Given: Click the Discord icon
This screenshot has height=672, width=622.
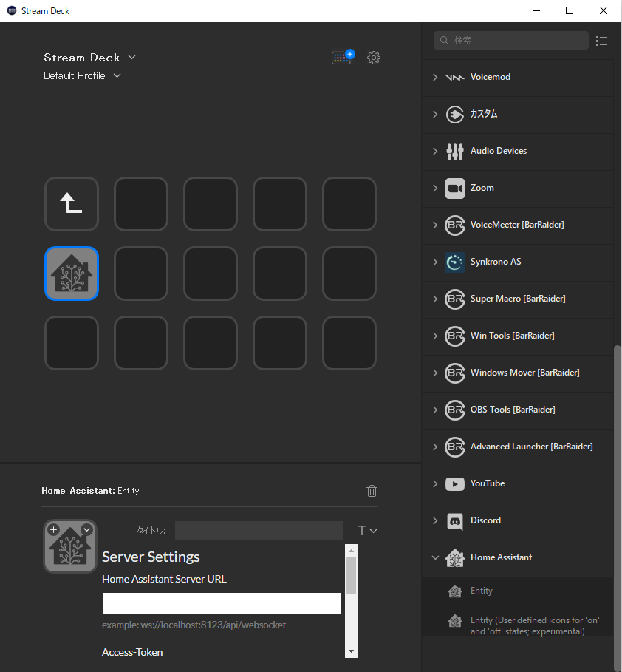Looking at the screenshot, I should pyautogui.click(x=454, y=521).
